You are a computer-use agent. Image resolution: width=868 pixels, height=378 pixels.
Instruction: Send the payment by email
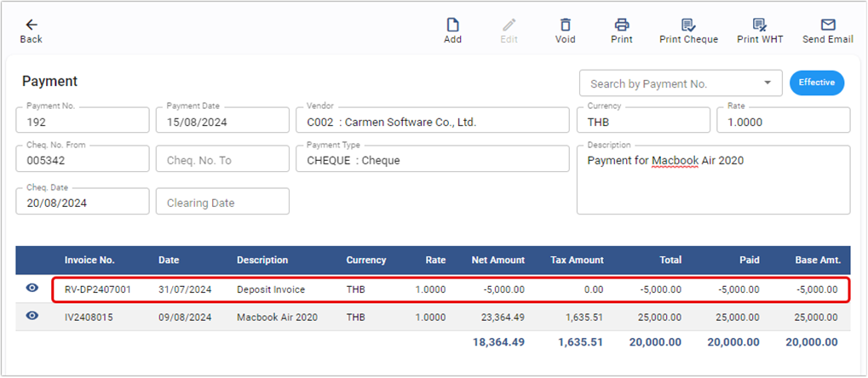tap(827, 25)
